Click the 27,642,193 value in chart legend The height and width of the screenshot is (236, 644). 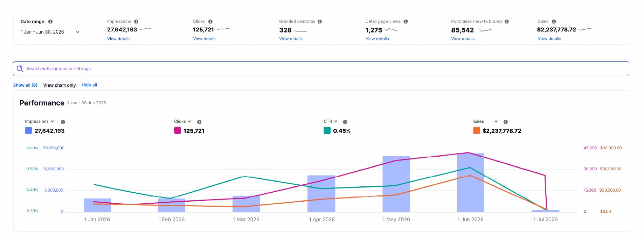[x=49, y=131]
